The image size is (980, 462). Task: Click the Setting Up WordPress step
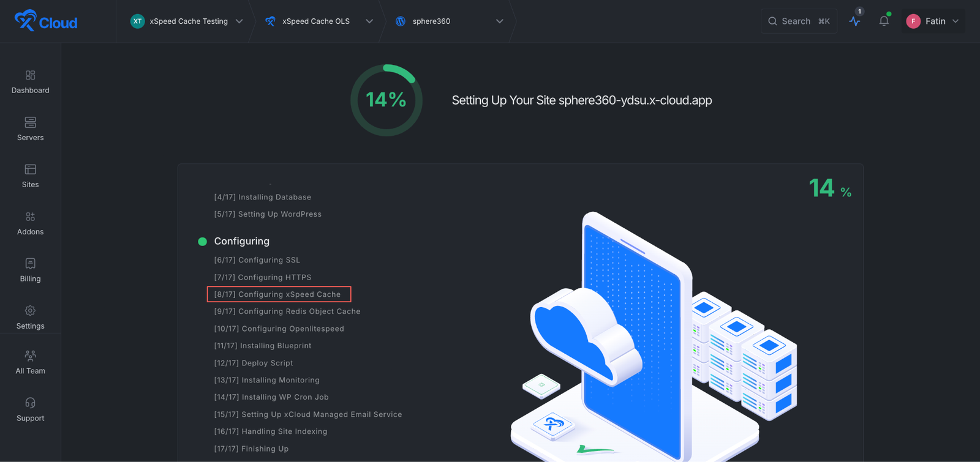click(x=268, y=214)
